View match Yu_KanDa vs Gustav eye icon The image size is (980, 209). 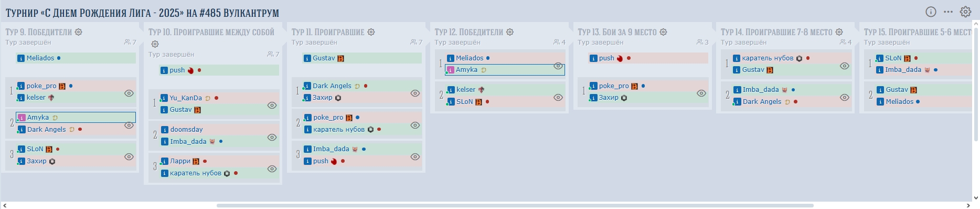point(272,105)
